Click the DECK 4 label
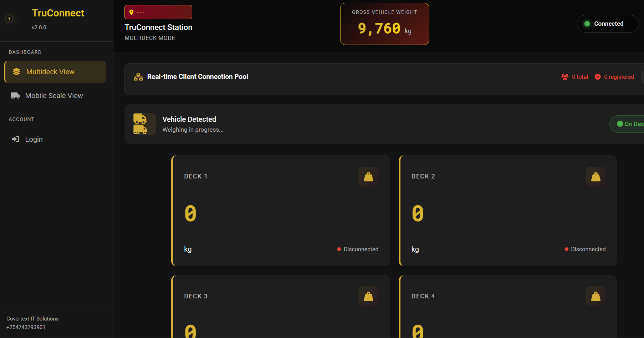 pos(423,296)
